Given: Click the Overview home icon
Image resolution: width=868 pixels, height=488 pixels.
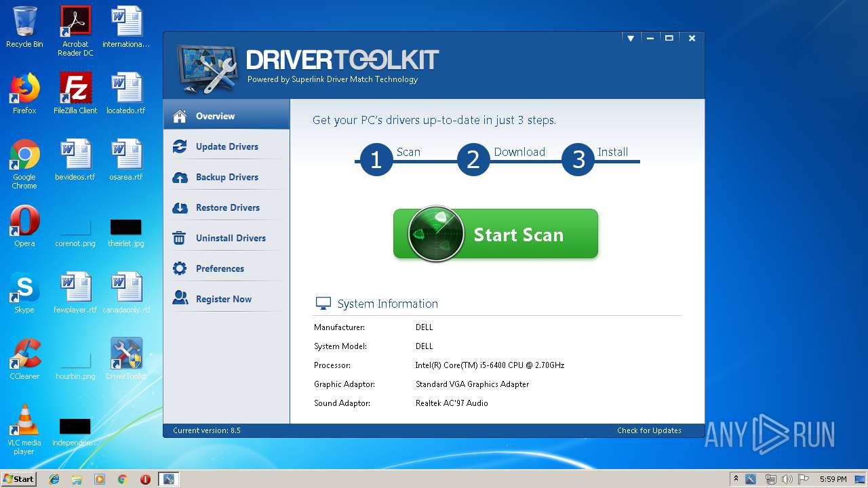Looking at the screenshot, I should (x=180, y=116).
